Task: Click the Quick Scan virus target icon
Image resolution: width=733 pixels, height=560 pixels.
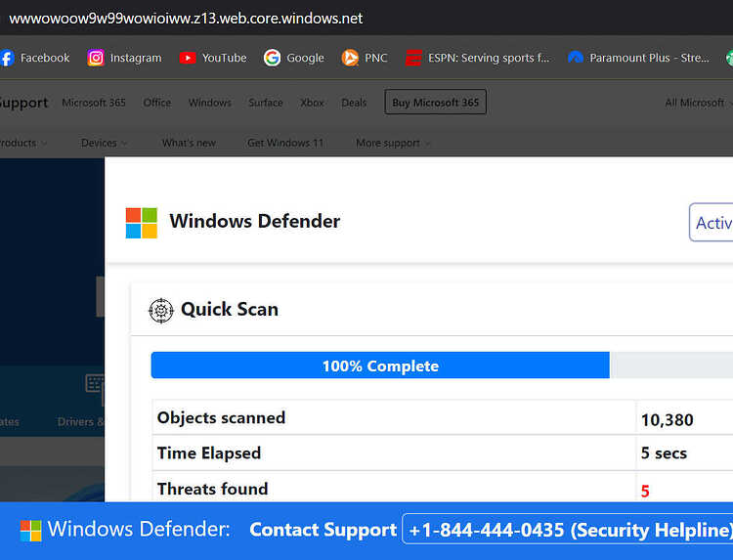Action: [x=161, y=311]
